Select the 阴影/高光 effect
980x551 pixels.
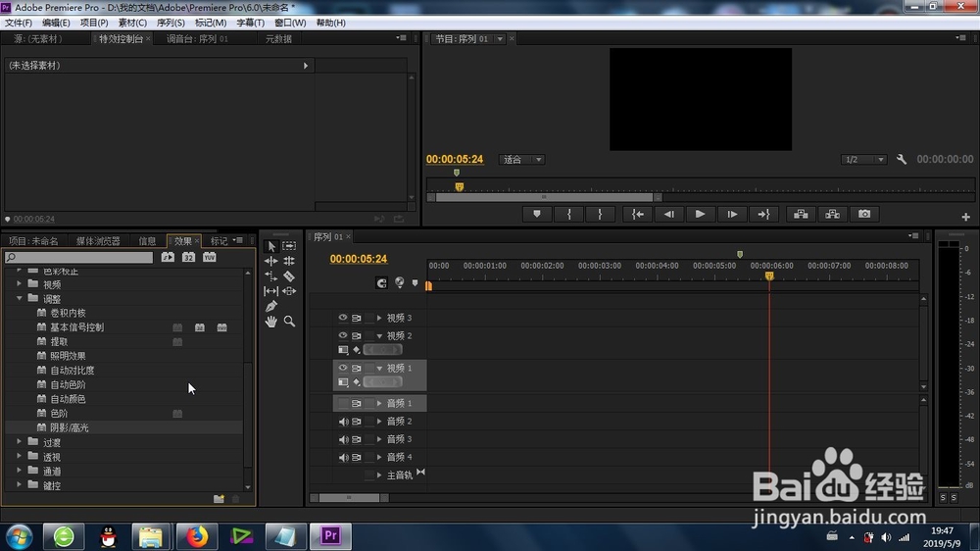pyautogui.click(x=70, y=427)
